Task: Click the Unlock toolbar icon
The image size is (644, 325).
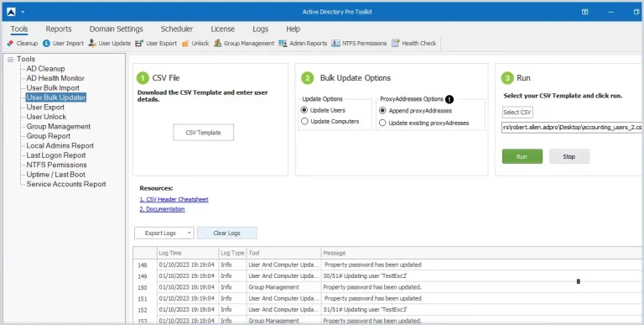Action: tap(185, 43)
